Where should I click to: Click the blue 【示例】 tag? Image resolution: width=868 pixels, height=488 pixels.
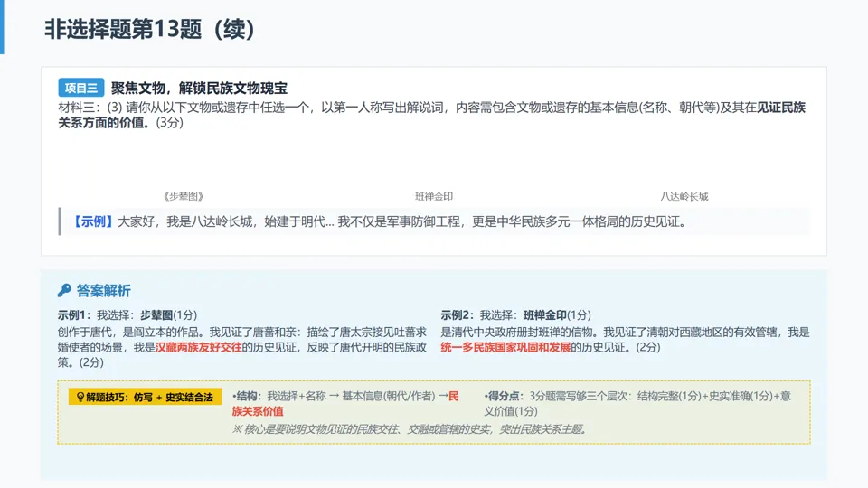93,222
